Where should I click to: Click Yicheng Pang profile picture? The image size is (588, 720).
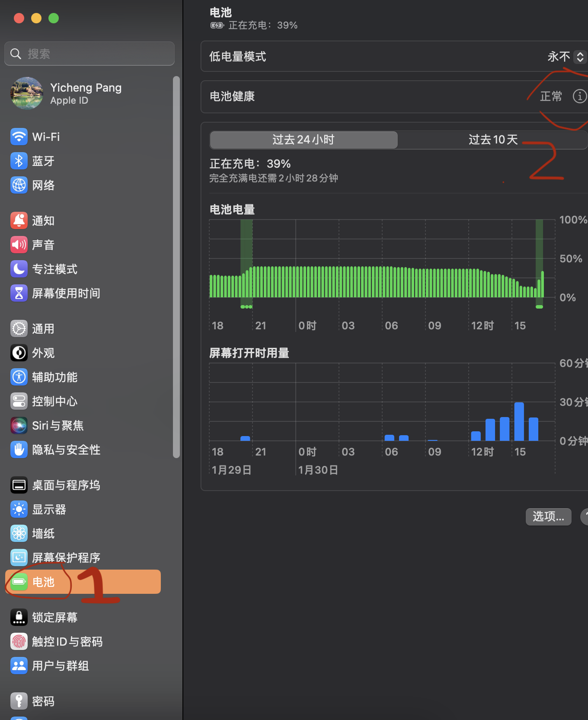coord(27,94)
